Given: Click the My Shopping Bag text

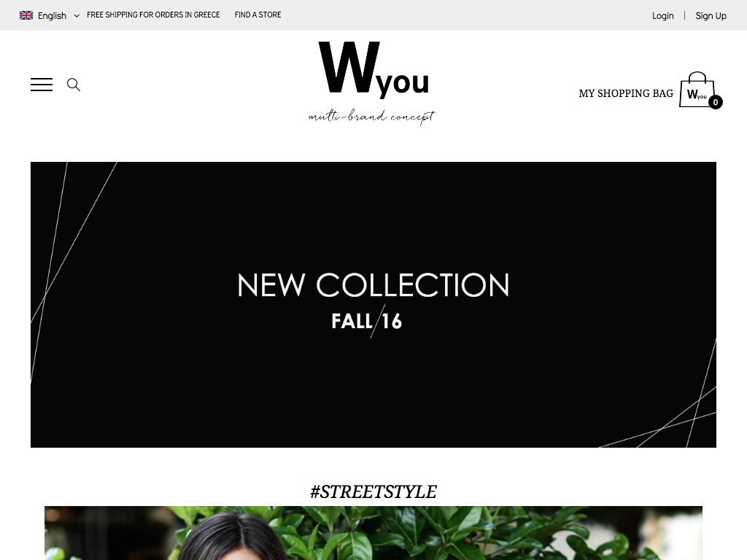Looking at the screenshot, I should (x=626, y=93).
